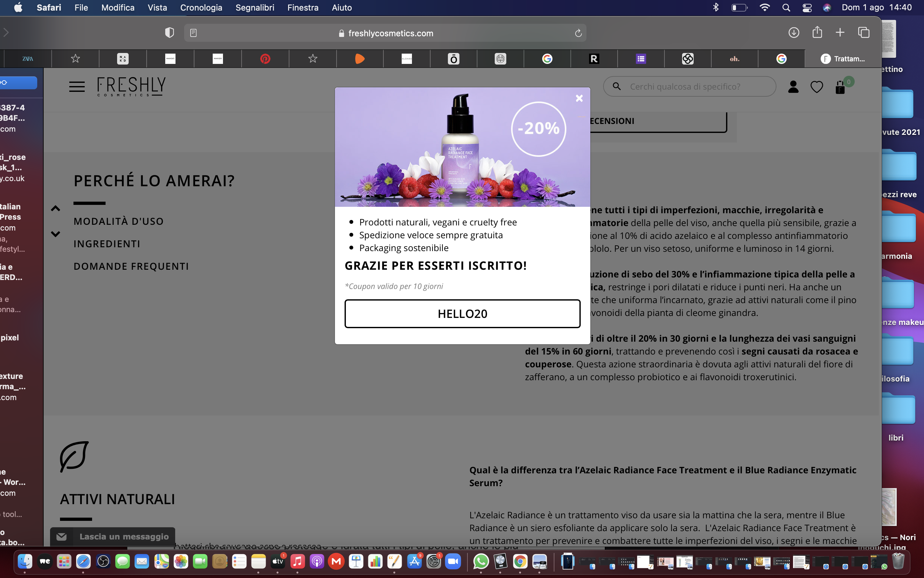
Task: Open the Aiuto menu
Action: (x=342, y=8)
